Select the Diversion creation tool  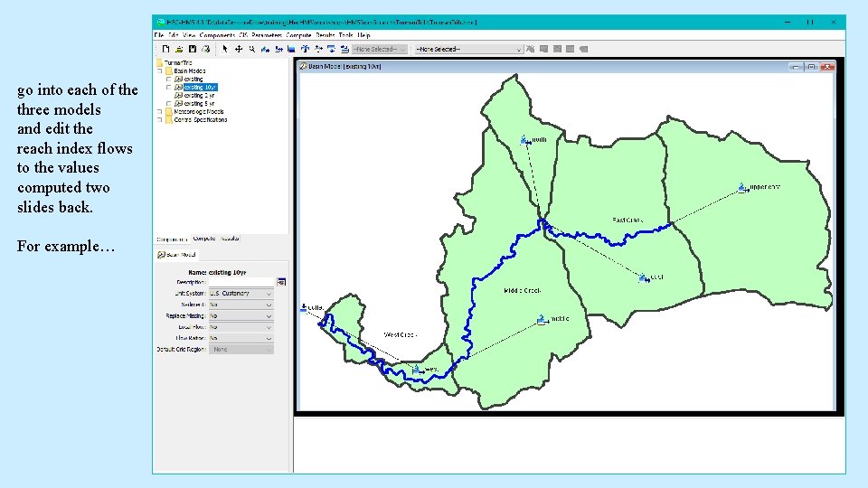[318, 49]
